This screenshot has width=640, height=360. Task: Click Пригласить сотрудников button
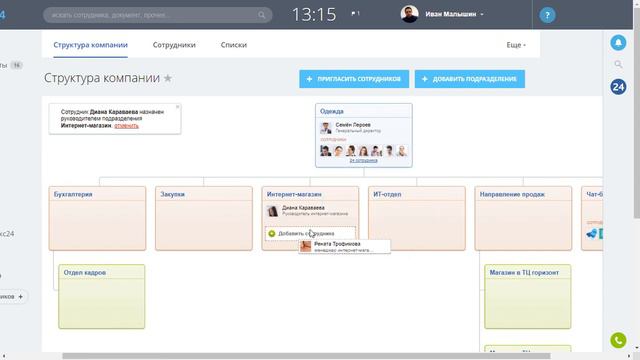coord(354,79)
